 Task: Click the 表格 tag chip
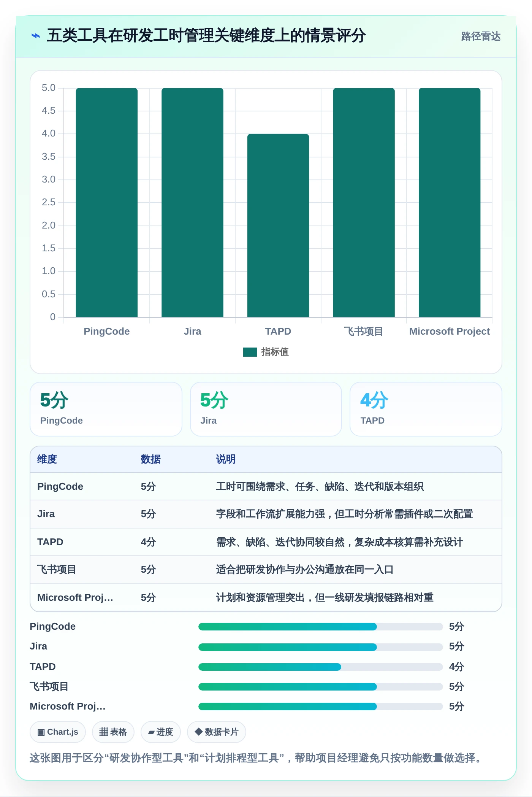113,732
